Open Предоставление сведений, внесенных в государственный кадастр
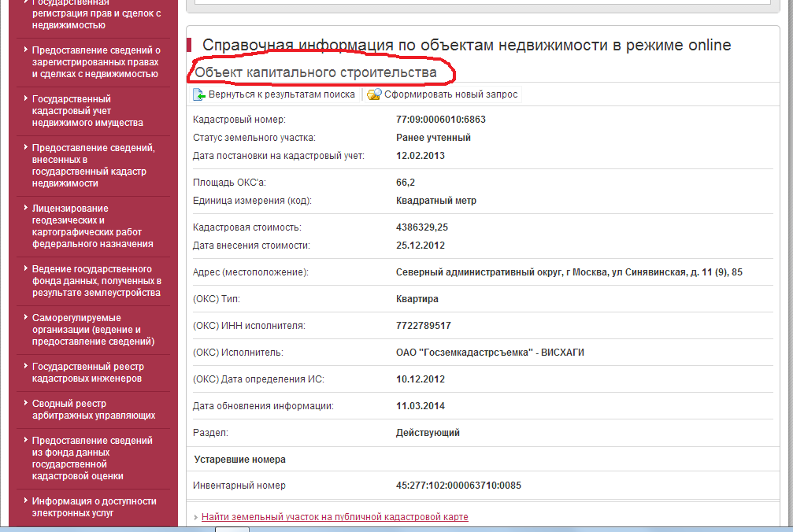Image resolution: width=793 pixels, height=532 pixels. point(93,165)
